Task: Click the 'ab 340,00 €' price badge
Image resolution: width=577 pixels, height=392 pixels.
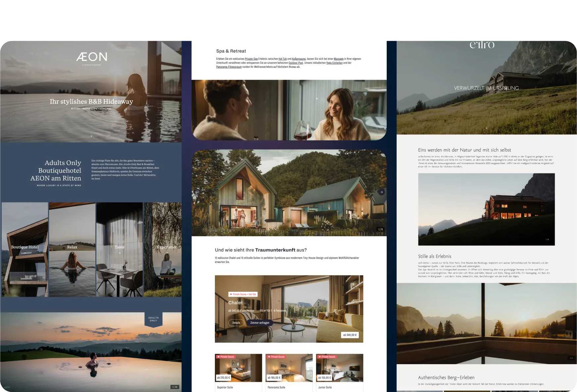Action: [x=350, y=335]
